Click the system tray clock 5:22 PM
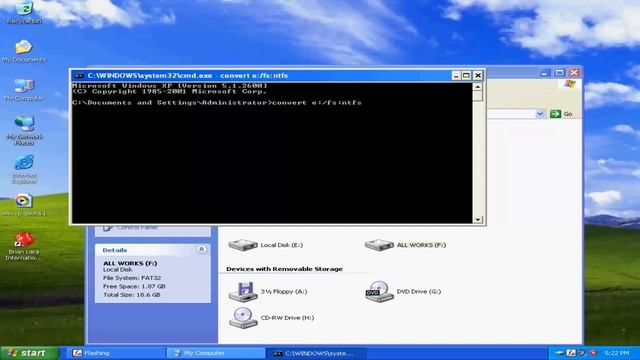The height and width of the screenshot is (360, 640). 616,353
